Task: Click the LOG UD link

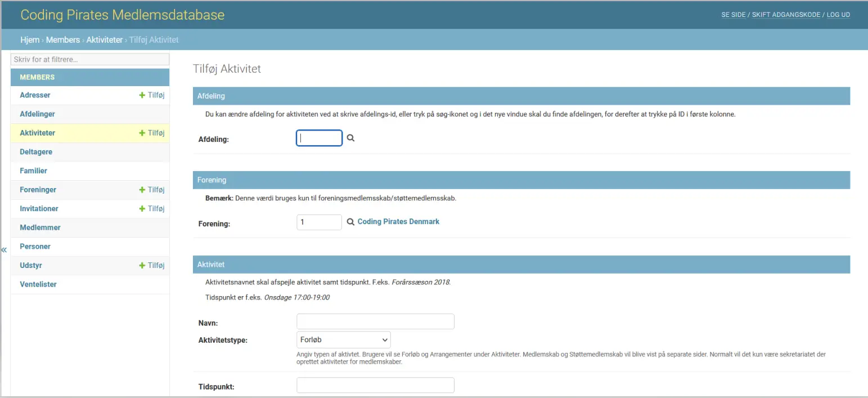Action: pyautogui.click(x=838, y=15)
